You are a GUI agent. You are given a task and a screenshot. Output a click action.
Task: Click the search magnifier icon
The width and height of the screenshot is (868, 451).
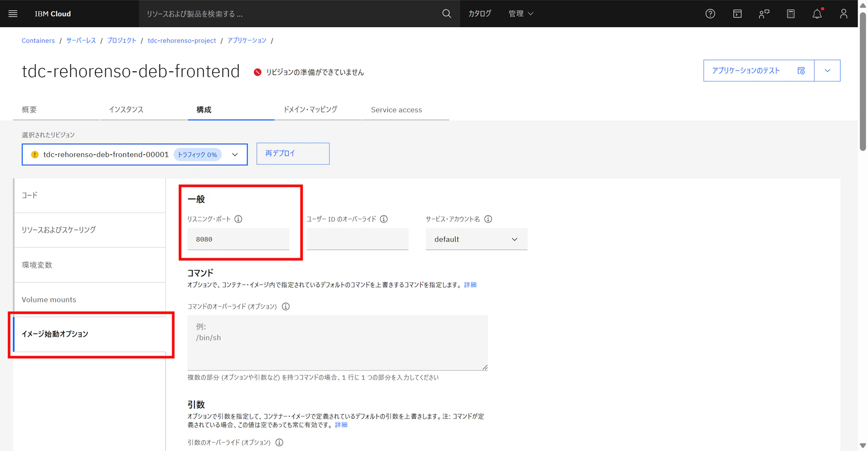tap(446, 14)
